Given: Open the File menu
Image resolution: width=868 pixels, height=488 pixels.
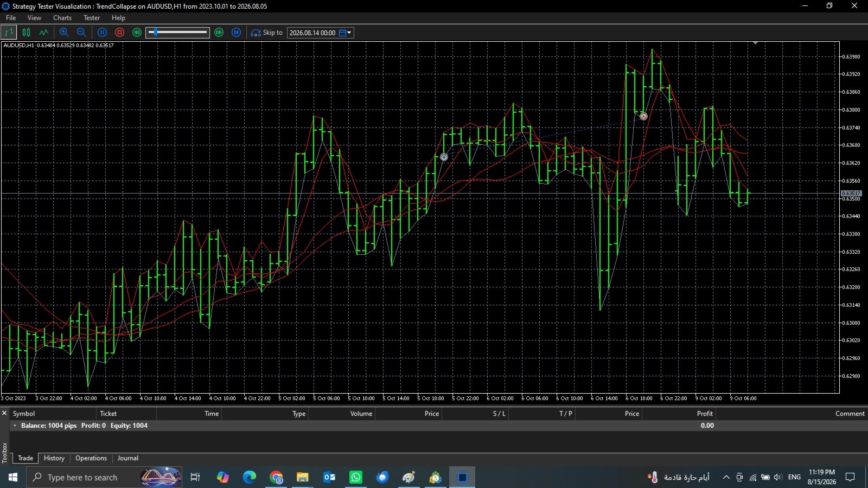Looking at the screenshot, I should (x=11, y=18).
